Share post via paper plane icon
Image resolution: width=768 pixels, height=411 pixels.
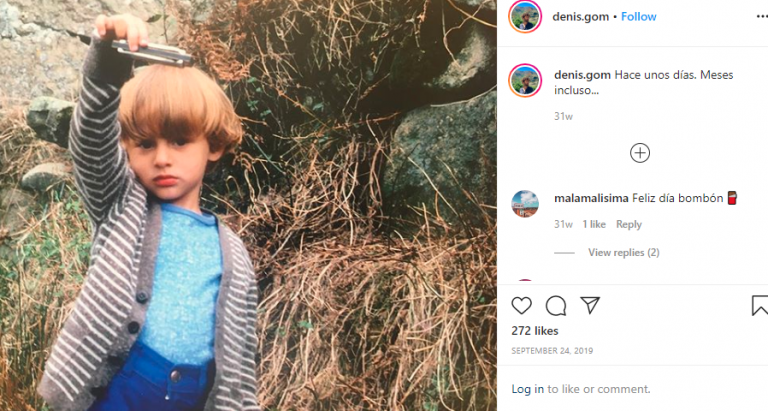pos(590,306)
